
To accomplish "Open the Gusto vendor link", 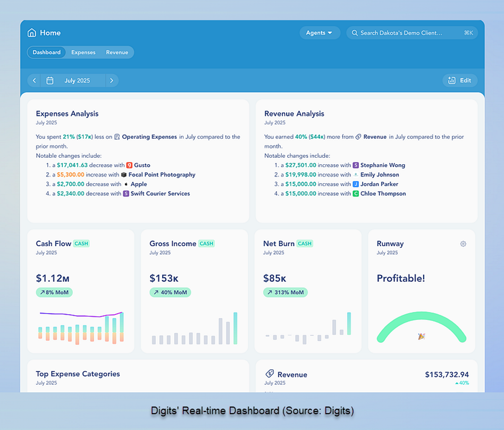I will pyautogui.click(x=142, y=165).
